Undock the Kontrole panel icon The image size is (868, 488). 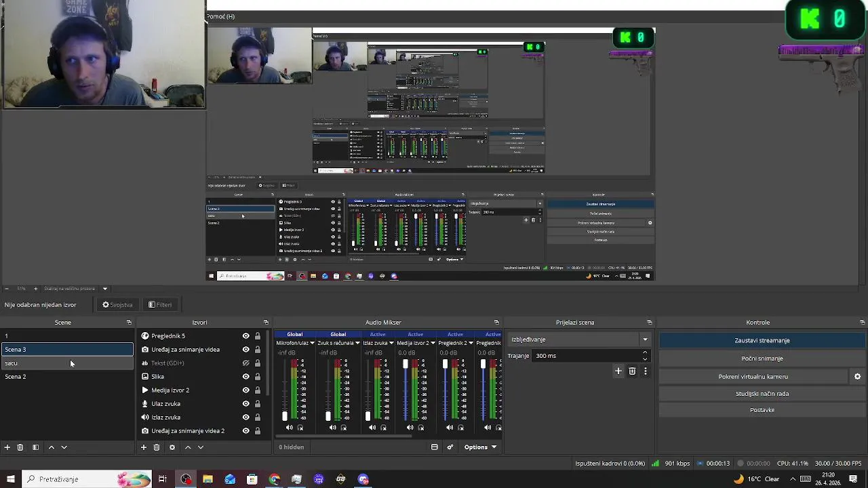point(863,323)
